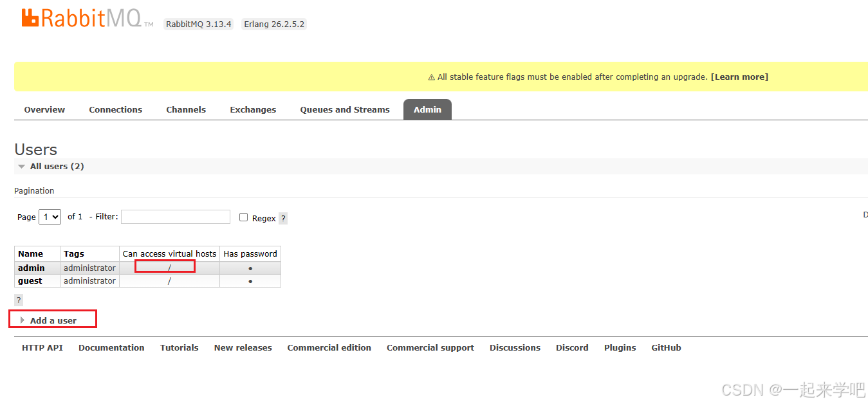The image size is (868, 404).
Task: Open the Documentation footer link
Action: (111, 348)
